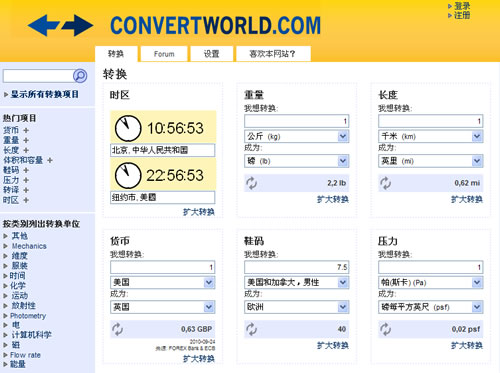Click 扩大转换 link under 时区

(199, 212)
